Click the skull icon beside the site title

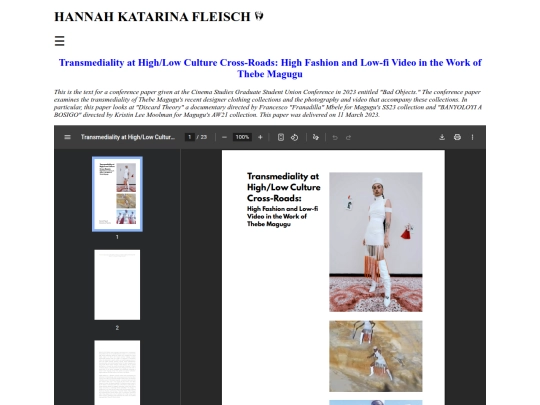pyautogui.click(x=259, y=16)
